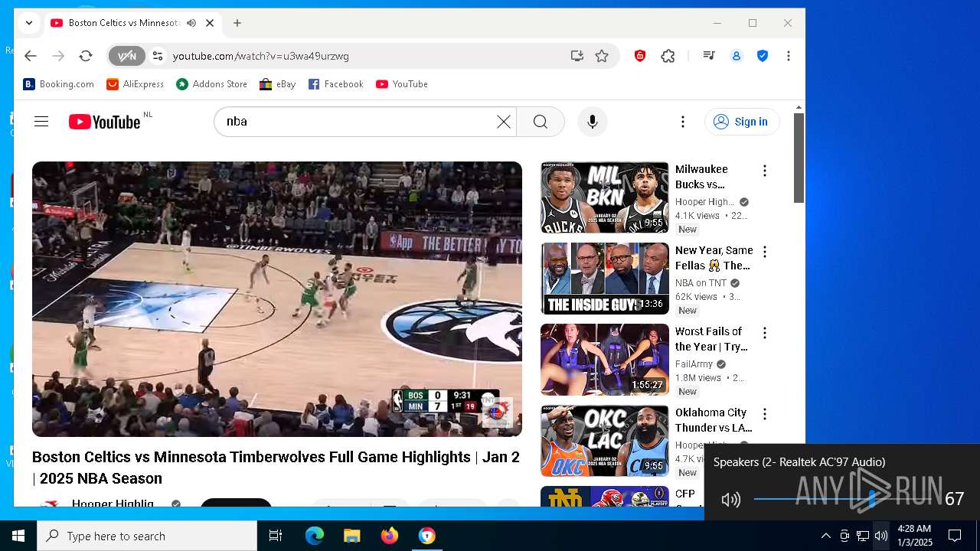980x551 pixels.
Task: Click the main video player
Action: [277, 299]
